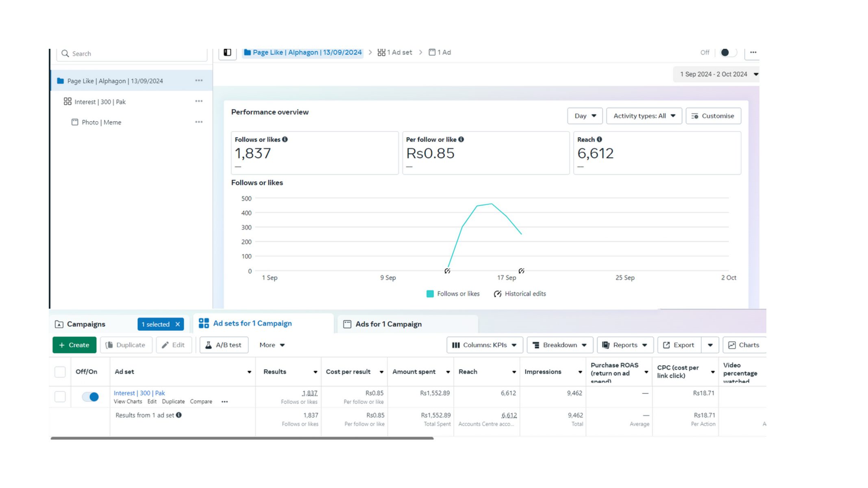Open three-dot menu for Page Like campaign
Screen dimensions: 868x488
click(x=198, y=81)
